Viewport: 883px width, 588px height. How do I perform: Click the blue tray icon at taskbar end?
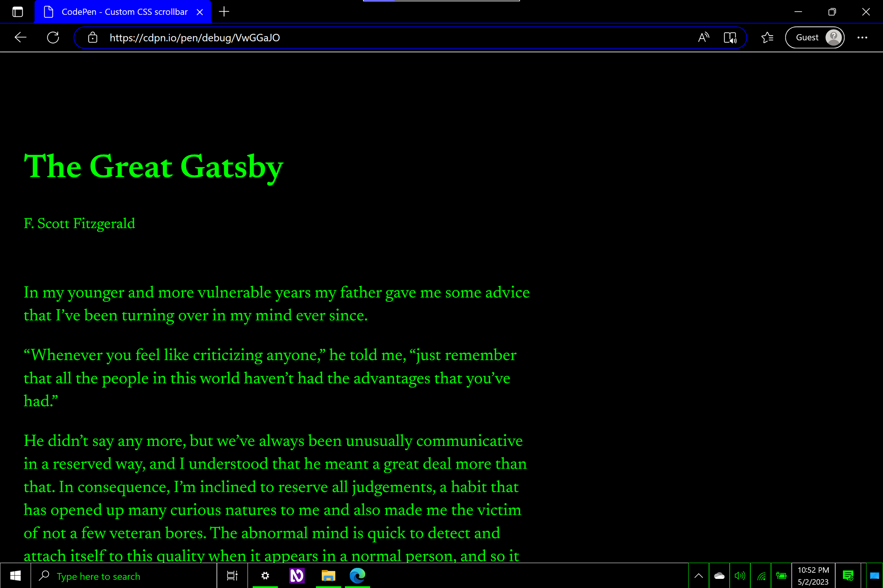(874, 576)
